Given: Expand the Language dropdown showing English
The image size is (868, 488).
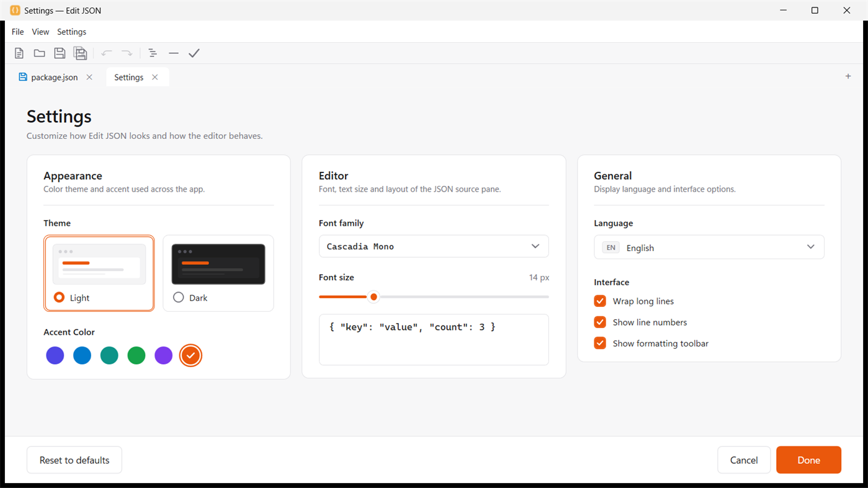Looking at the screenshot, I should (709, 247).
